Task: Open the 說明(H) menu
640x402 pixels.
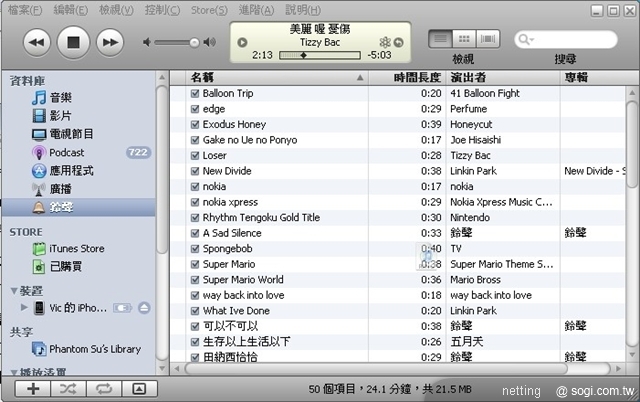Action: pos(303,10)
